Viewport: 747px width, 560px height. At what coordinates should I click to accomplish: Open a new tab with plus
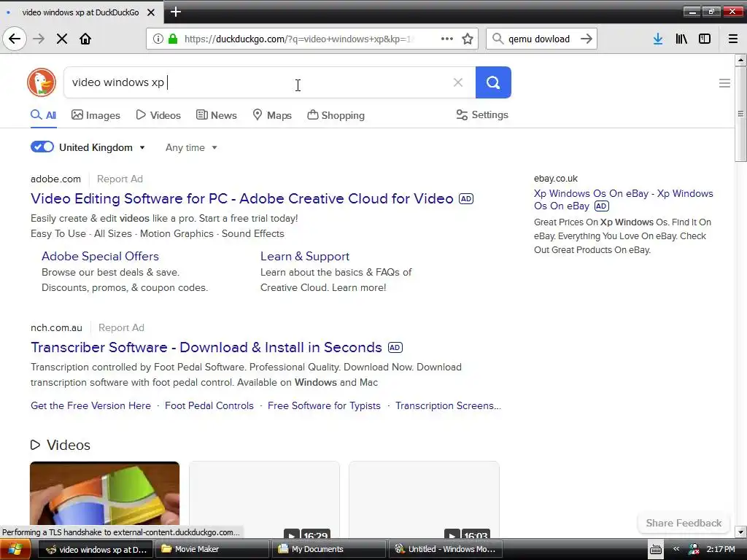tap(175, 12)
